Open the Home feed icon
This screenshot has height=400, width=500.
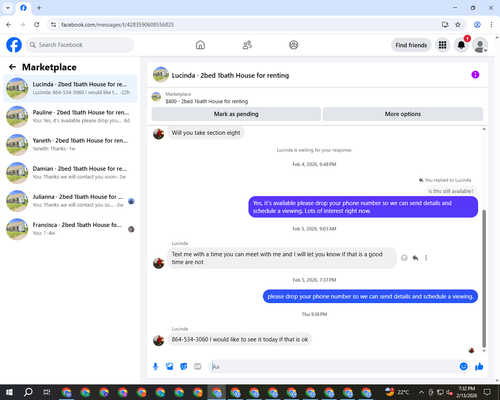click(x=200, y=45)
